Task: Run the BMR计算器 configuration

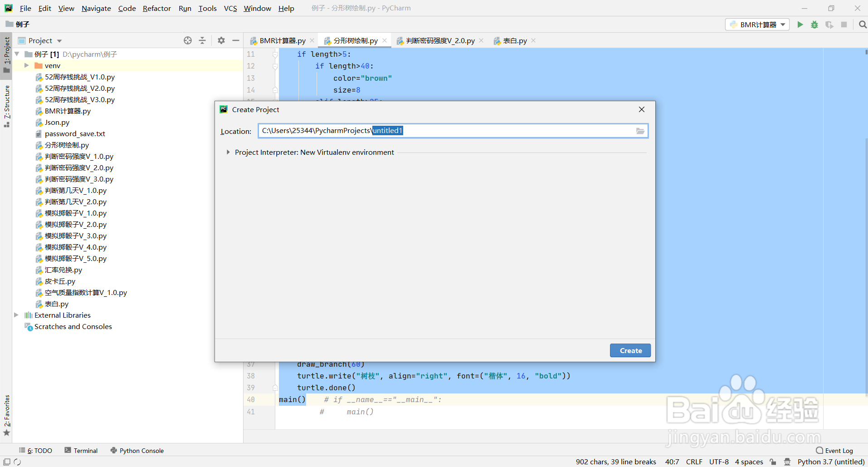Action: pos(800,25)
